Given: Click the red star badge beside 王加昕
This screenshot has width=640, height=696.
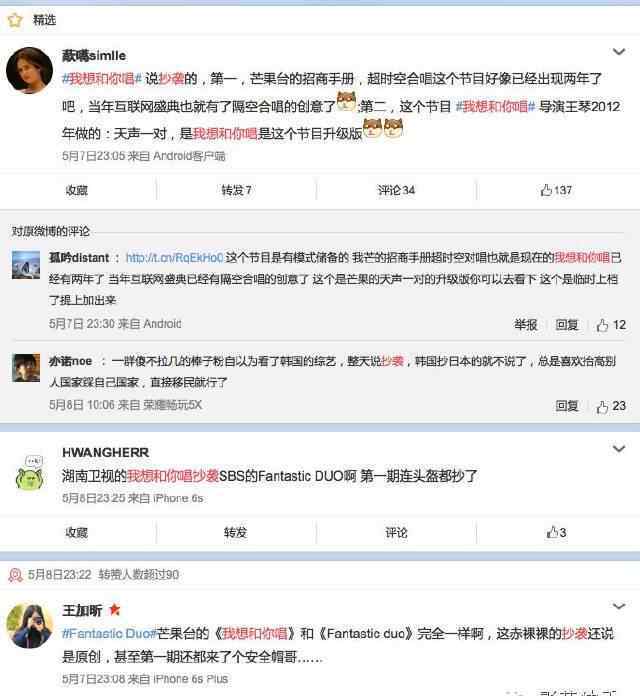Looking at the screenshot, I should (x=115, y=609).
